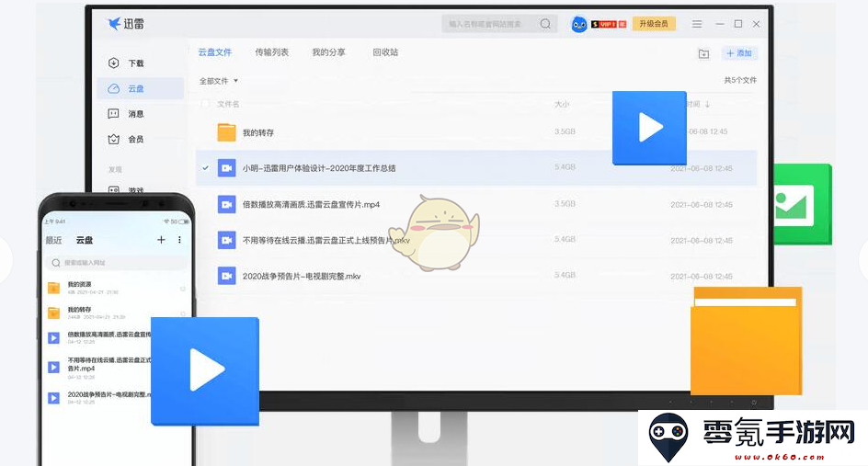Click the 我的转存 folder icon on desktop

pyautogui.click(x=226, y=132)
